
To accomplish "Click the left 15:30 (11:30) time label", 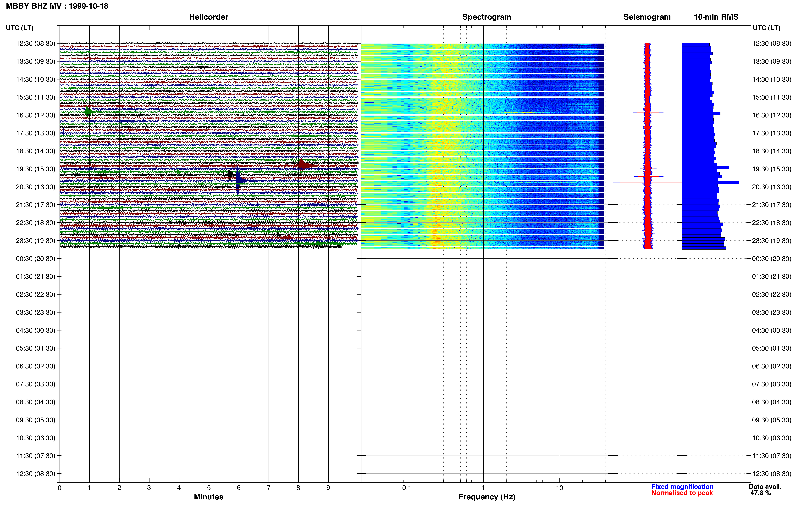I will click(36, 97).
